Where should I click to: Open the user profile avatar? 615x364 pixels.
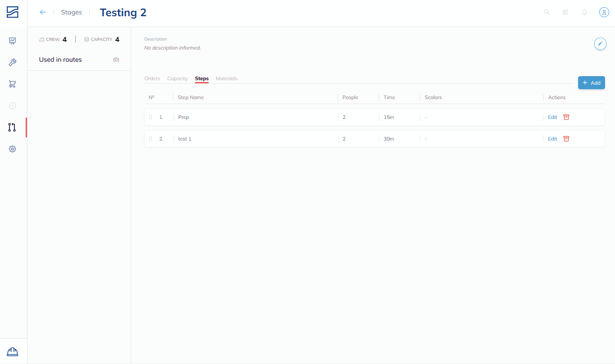tap(604, 12)
